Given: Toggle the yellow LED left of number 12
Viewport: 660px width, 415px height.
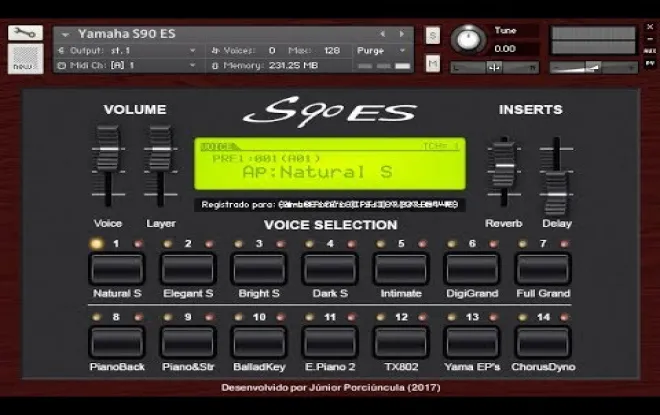Looking at the screenshot, I should point(381,317).
